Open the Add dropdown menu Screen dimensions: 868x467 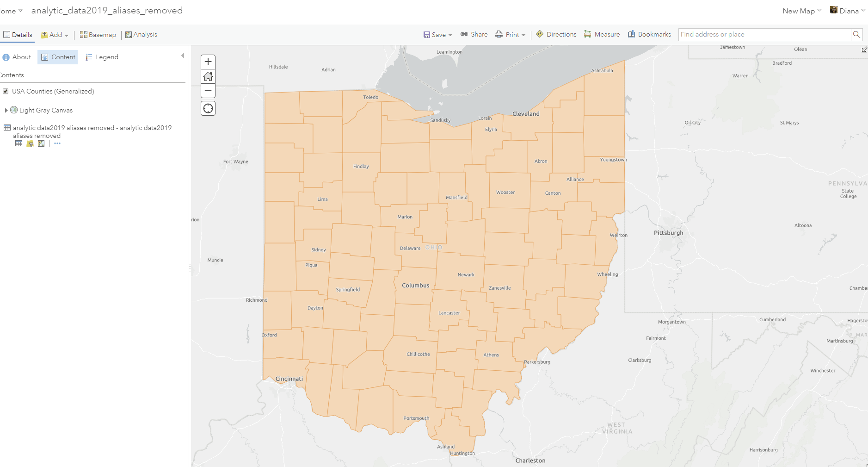[x=55, y=35]
